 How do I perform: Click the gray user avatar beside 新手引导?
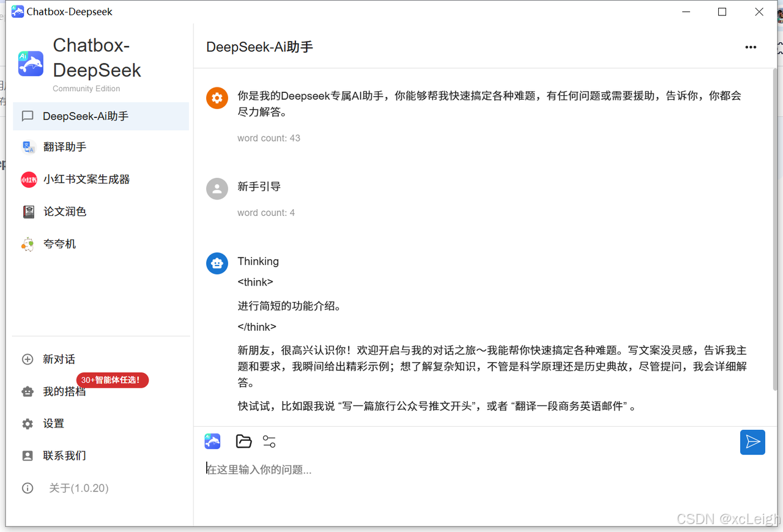pyautogui.click(x=217, y=189)
